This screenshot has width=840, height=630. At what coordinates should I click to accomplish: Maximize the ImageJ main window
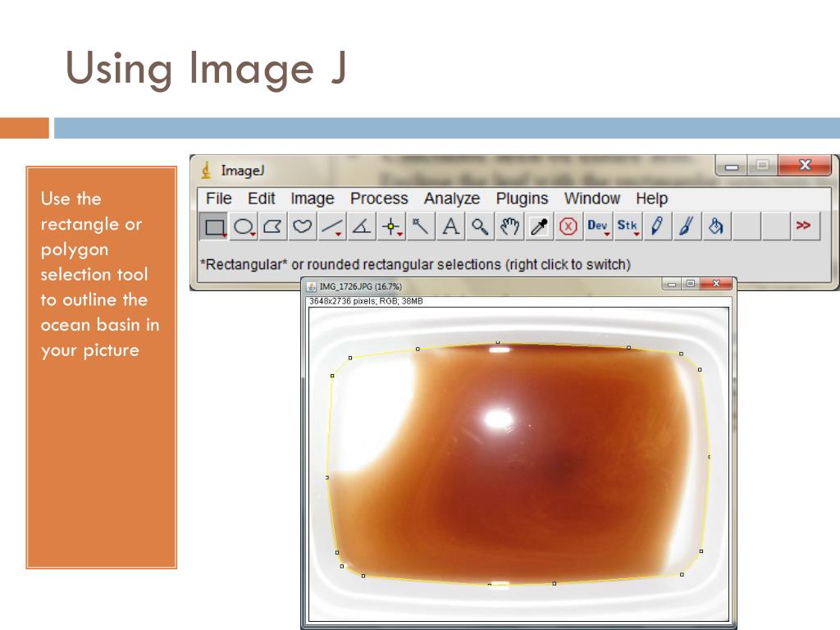click(x=762, y=166)
